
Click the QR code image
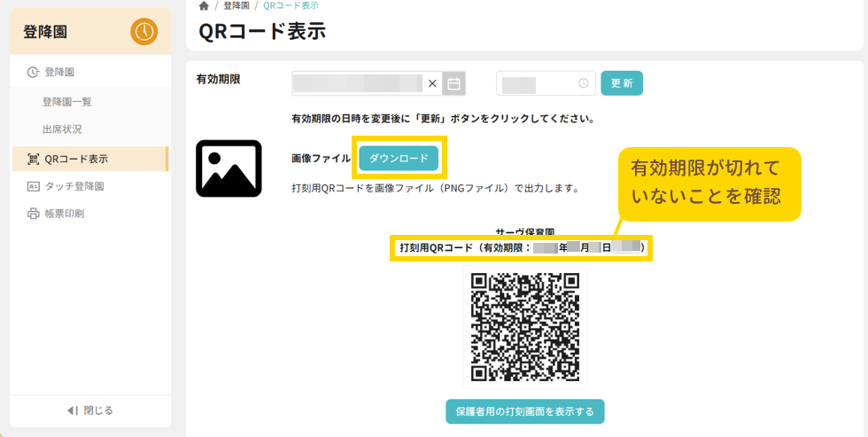pyautogui.click(x=525, y=326)
